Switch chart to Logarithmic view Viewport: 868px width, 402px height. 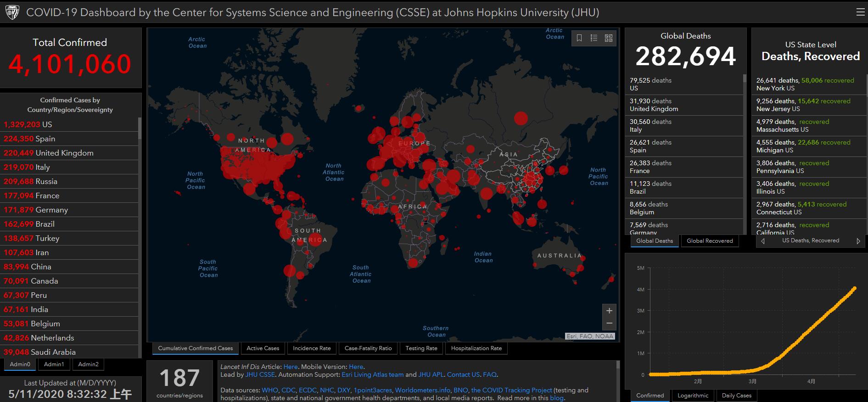(x=693, y=396)
